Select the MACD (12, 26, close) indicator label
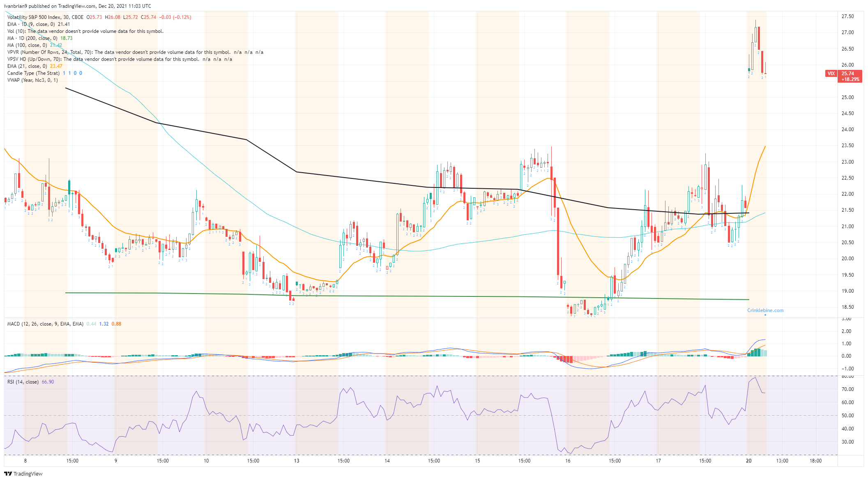This screenshot has width=868, height=481. [45, 324]
